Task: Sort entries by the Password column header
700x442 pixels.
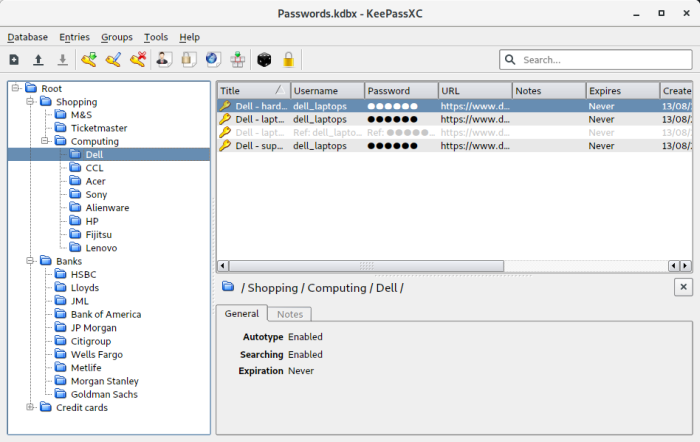Action: pos(401,91)
